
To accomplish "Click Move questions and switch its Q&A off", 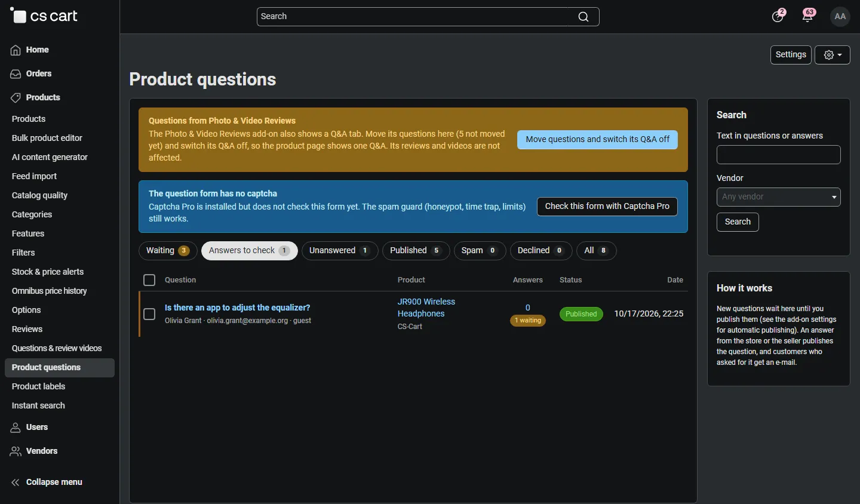I will (x=597, y=140).
